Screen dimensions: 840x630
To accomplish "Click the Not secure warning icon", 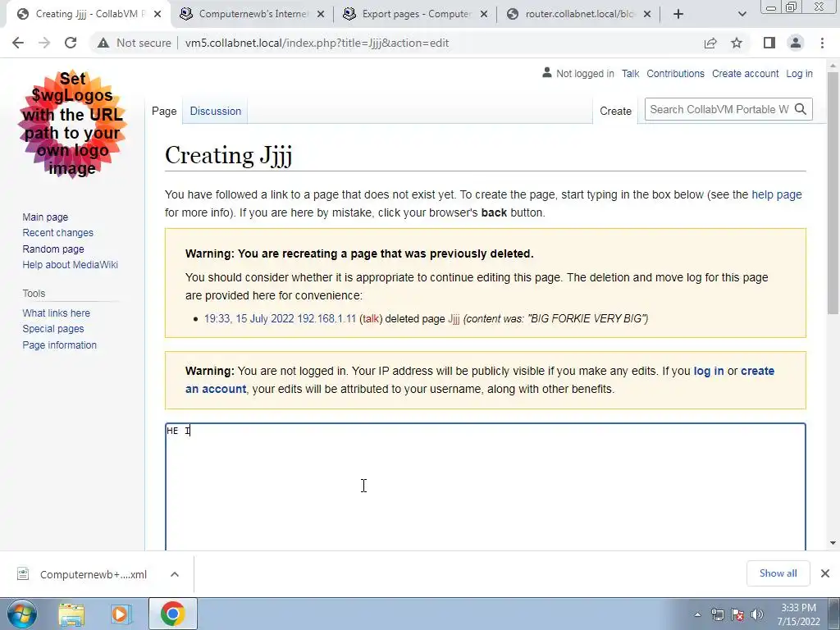I will coord(103,43).
